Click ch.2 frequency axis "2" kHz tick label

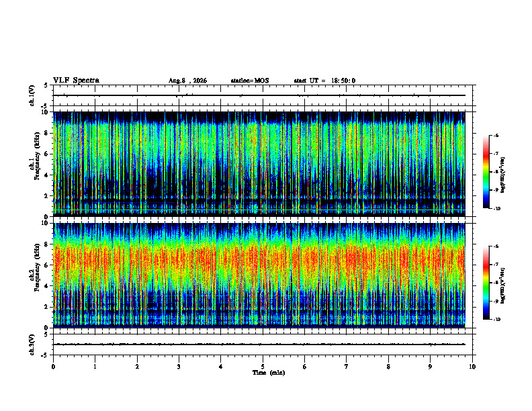[46, 307]
